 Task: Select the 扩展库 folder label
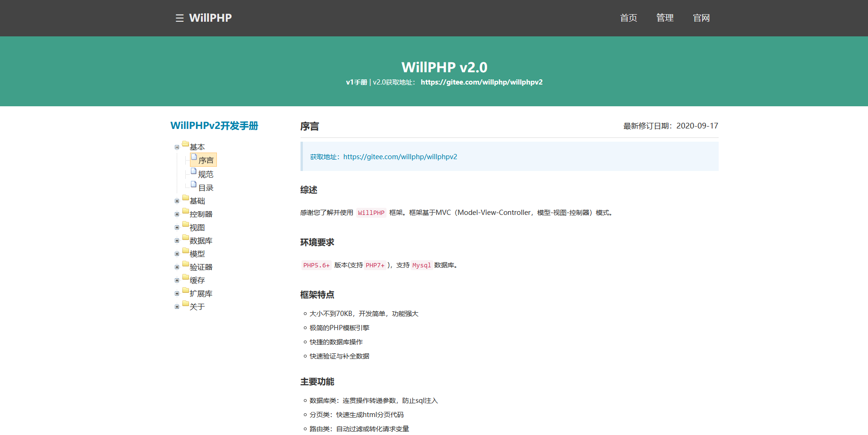(201, 294)
